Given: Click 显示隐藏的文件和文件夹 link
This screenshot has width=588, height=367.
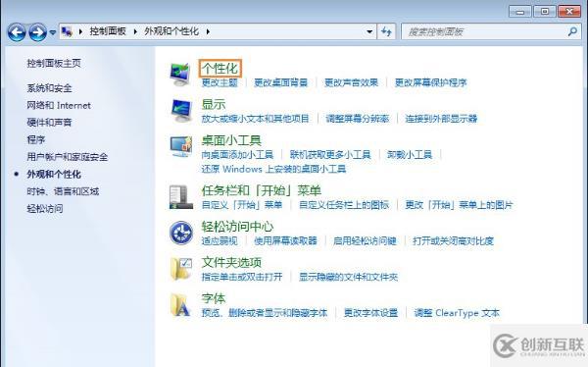Looking at the screenshot, I should [x=348, y=278].
